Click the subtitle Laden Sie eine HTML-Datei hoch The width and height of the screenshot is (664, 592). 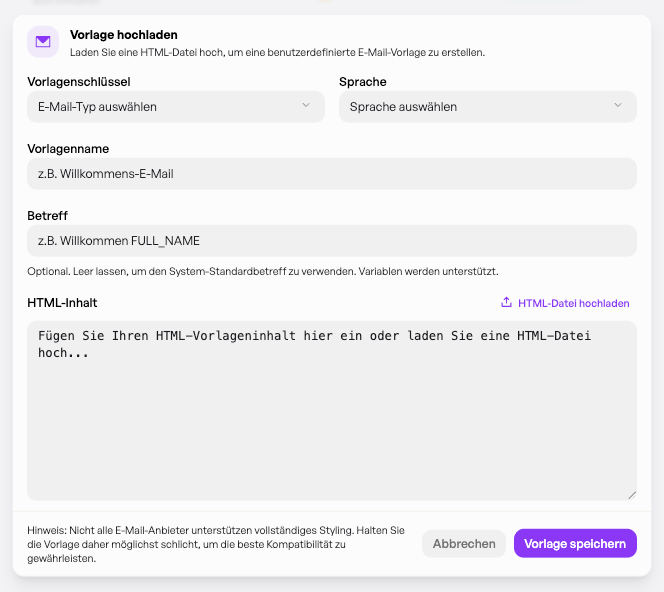point(277,53)
